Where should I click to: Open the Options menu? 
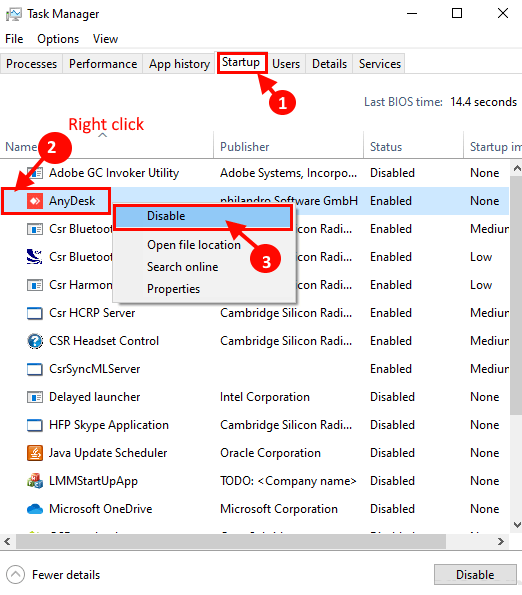(58, 39)
